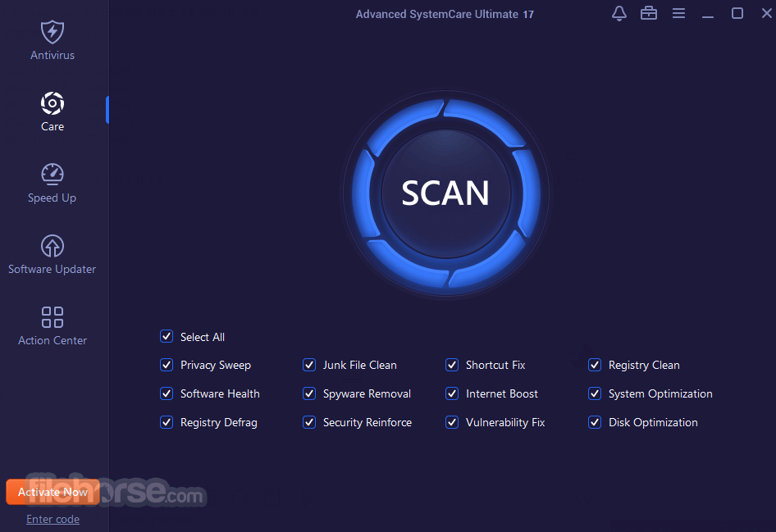This screenshot has height=532, width=776.
Task: Uncheck Internet Boost checkbox
Action: click(452, 393)
